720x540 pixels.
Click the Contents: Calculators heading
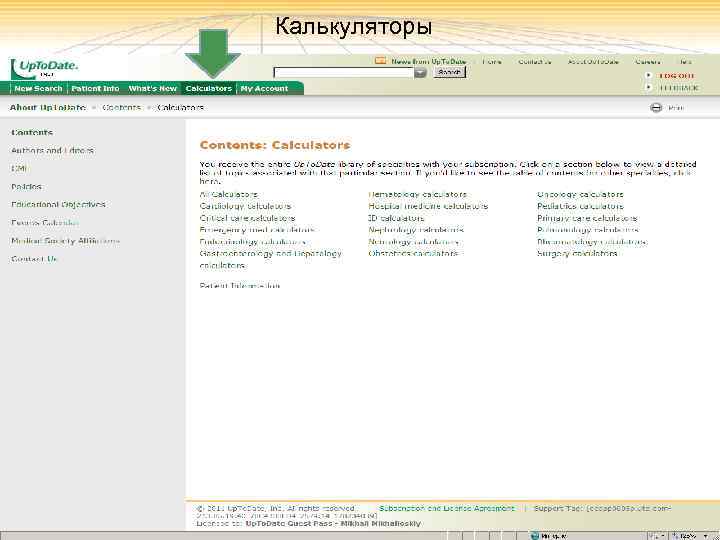[275, 145]
